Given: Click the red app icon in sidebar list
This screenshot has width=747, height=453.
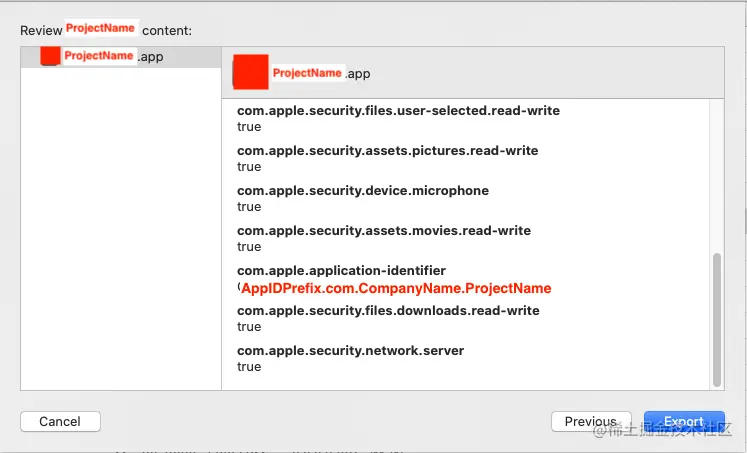Looking at the screenshot, I should tap(50, 56).
